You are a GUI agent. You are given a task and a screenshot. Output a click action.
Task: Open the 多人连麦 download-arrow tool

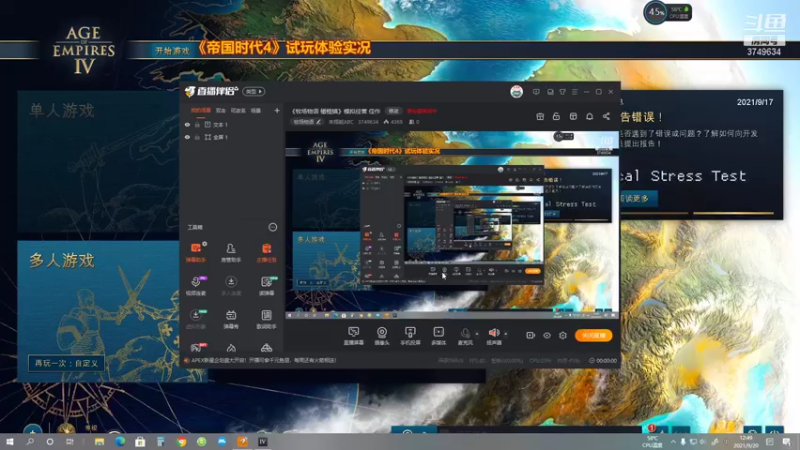coord(231,286)
